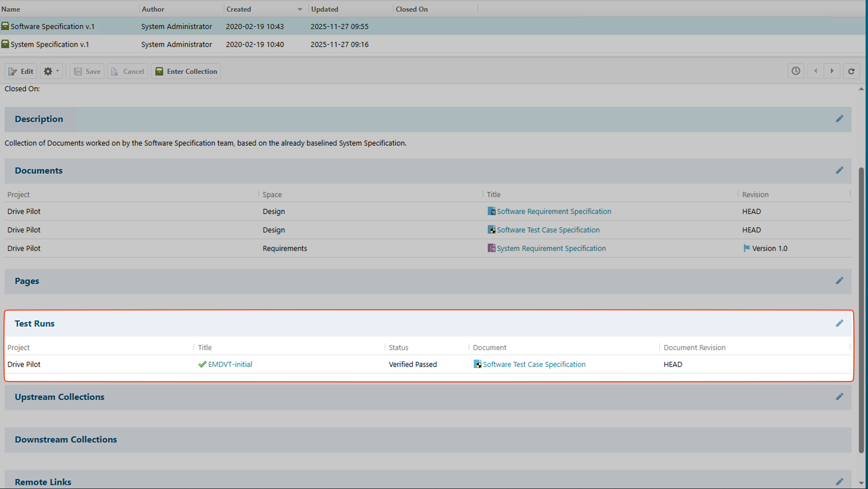Image resolution: width=868 pixels, height=489 pixels.
Task: Open System Requirement Specification link
Action: [x=551, y=248]
